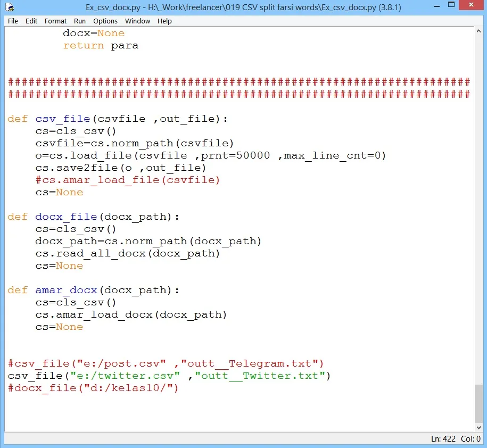Open the Options menu
Screen dimensions: 487x448
coord(105,21)
